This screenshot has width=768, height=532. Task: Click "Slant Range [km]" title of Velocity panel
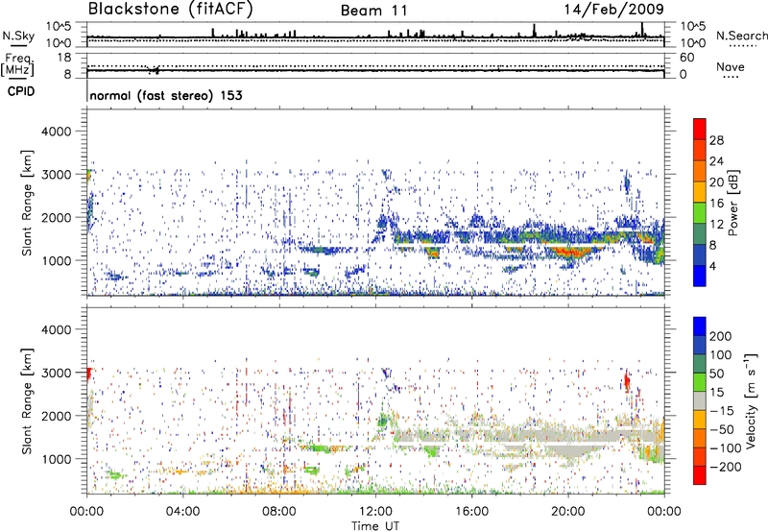[x=28, y=401]
